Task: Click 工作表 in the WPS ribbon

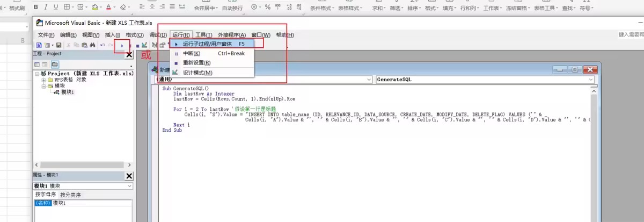Action: click(x=492, y=8)
